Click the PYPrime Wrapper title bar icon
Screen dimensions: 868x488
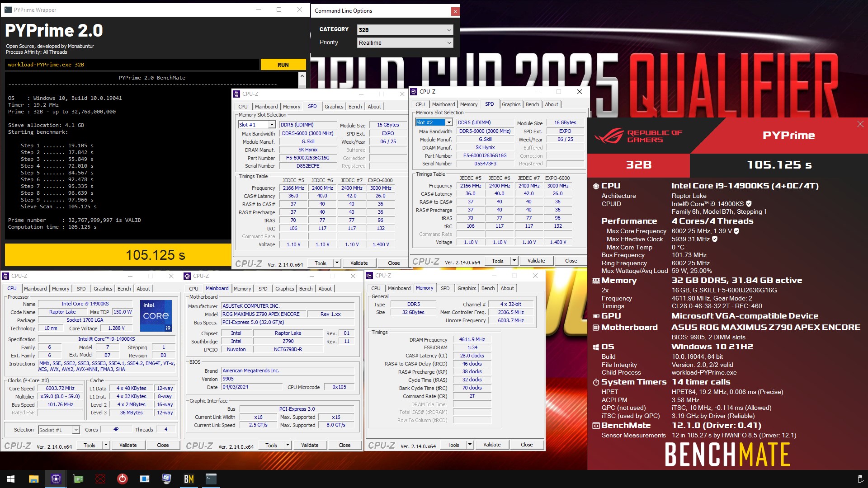point(7,9)
